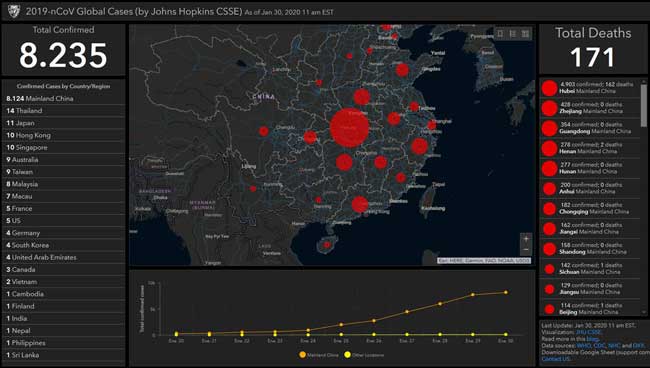Click the last orange point on the chart
Viewport: 650px width, 368px height.
pyautogui.click(x=506, y=292)
